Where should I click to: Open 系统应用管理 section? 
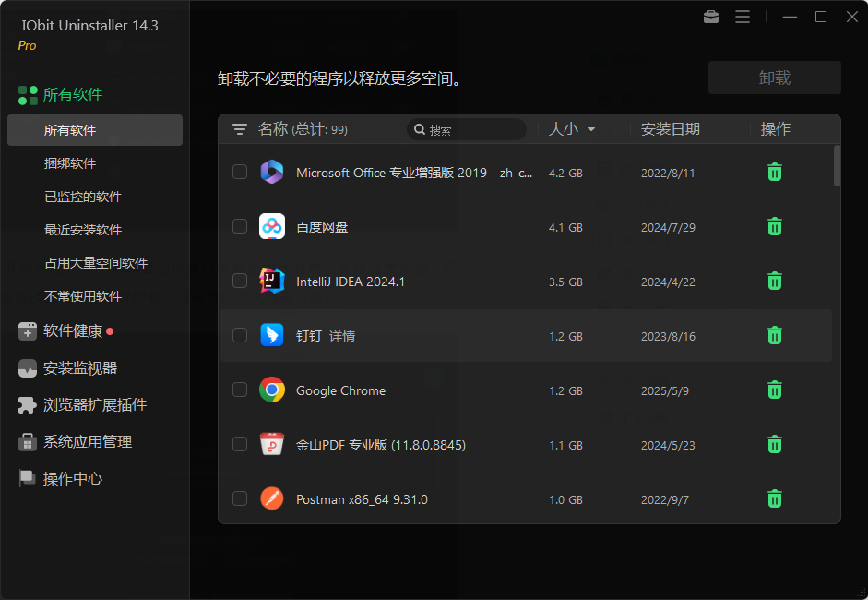[x=88, y=441]
